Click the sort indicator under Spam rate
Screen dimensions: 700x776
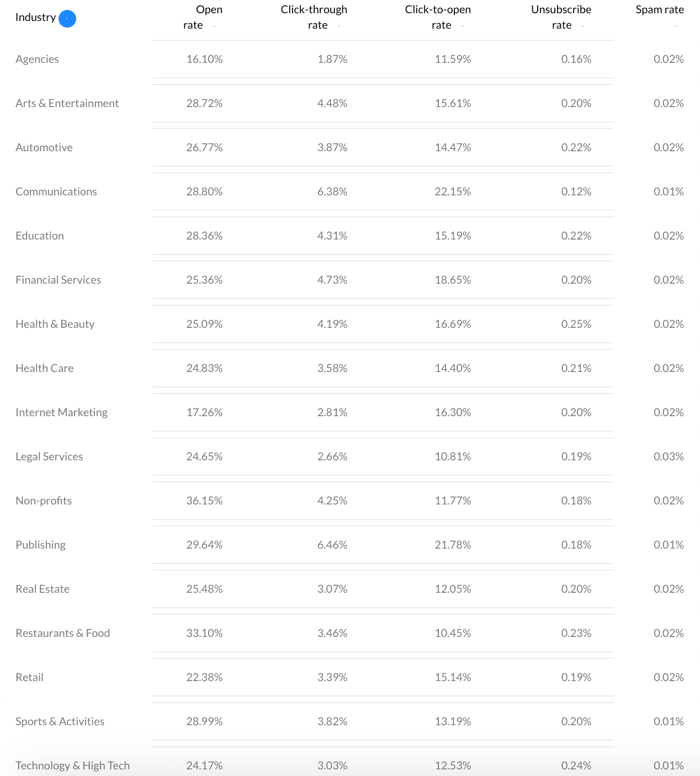point(675,26)
